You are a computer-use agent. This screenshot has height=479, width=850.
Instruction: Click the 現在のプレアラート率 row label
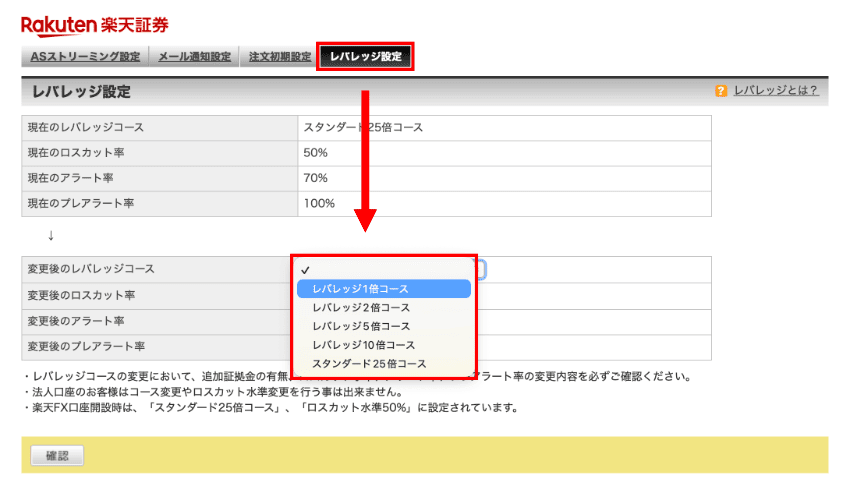(x=81, y=203)
